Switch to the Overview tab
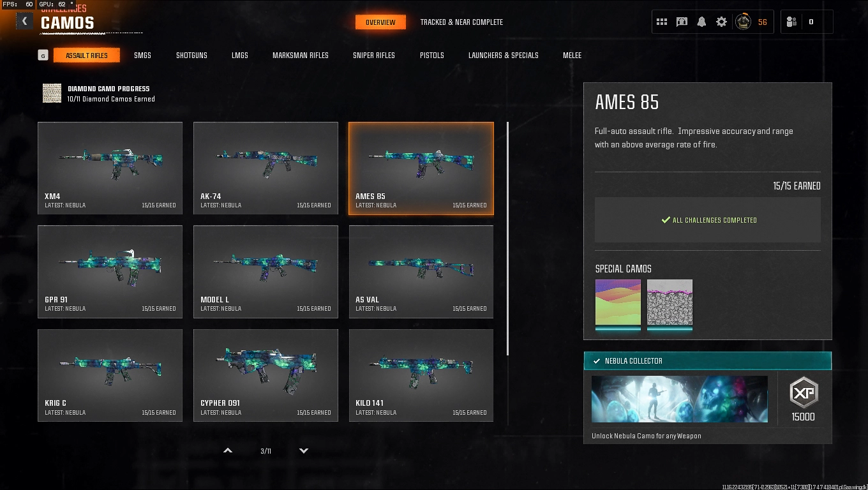Screen dimensions: 868x490 pyautogui.click(x=380, y=22)
